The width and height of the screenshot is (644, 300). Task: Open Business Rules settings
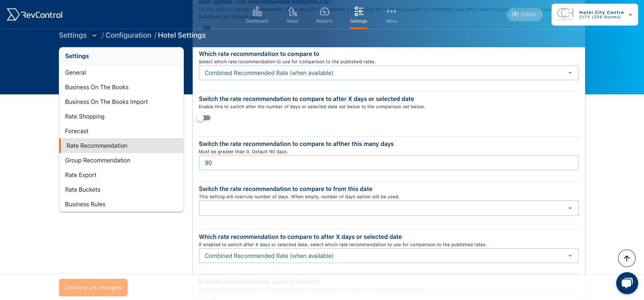121,204
